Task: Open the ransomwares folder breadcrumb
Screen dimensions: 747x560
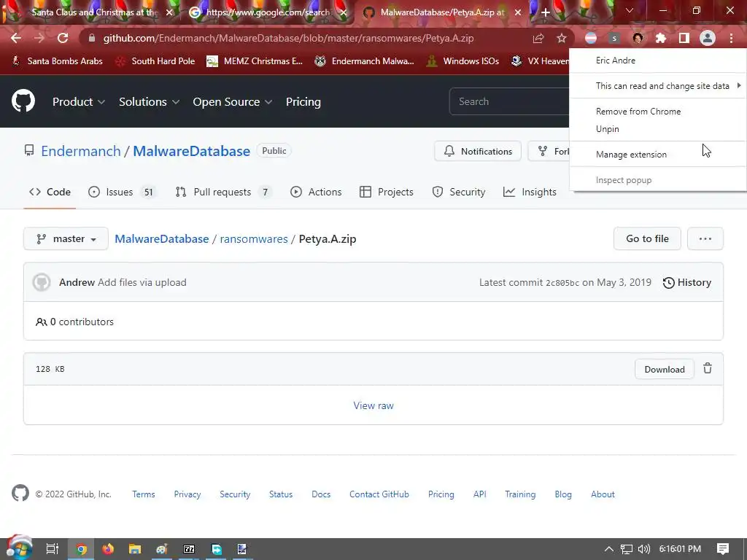Action: pos(253,238)
